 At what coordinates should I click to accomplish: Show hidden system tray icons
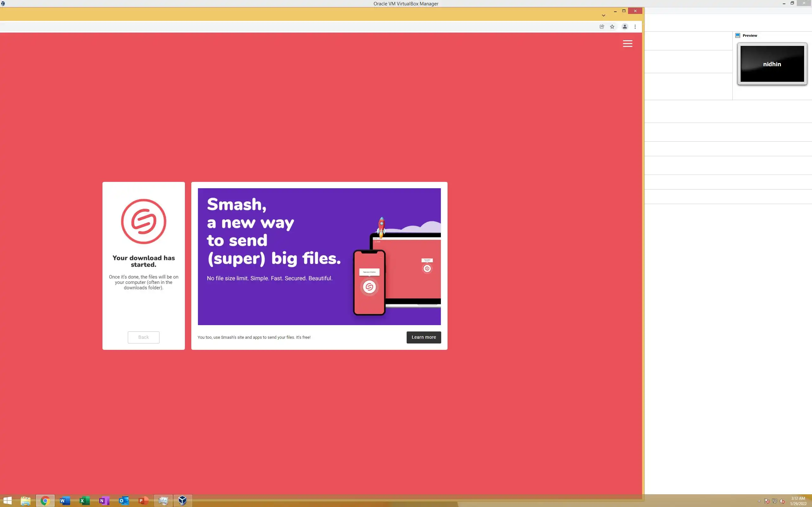pos(759,501)
